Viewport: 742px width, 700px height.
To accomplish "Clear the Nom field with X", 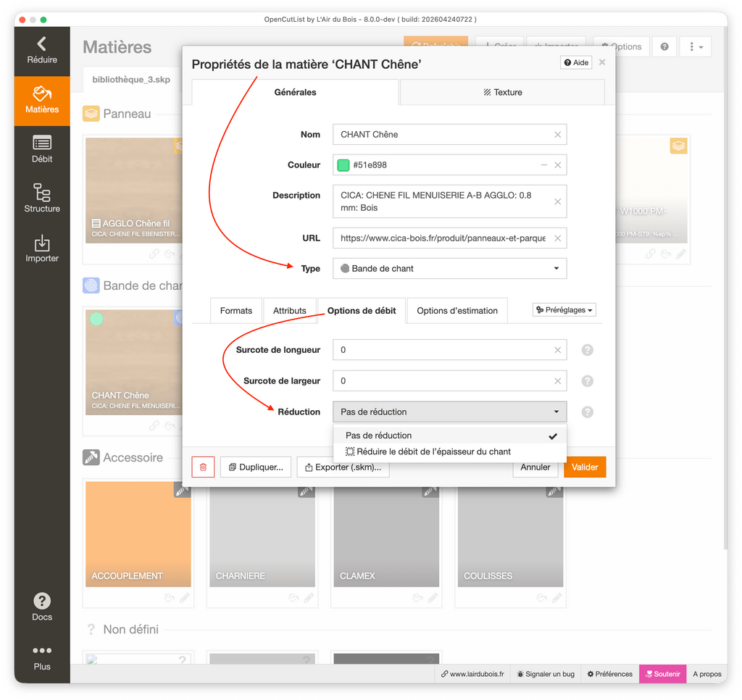I will coord(557,135).
